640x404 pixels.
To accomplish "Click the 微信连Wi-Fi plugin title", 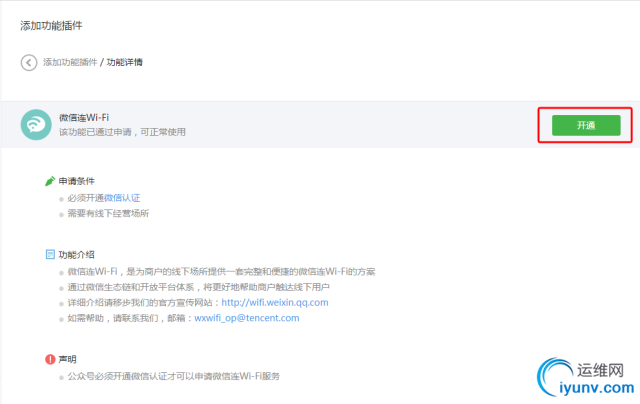I will [x=84, y=118].
